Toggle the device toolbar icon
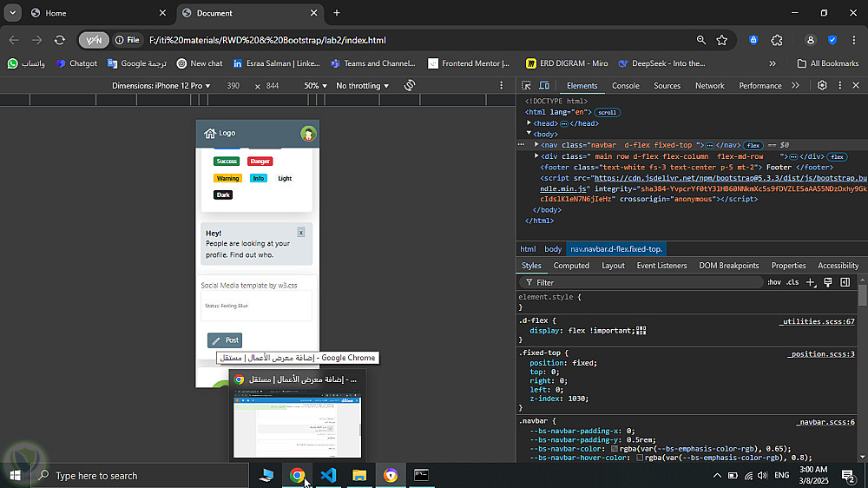Viewport: 868px width, 488px height. (544, 85)
